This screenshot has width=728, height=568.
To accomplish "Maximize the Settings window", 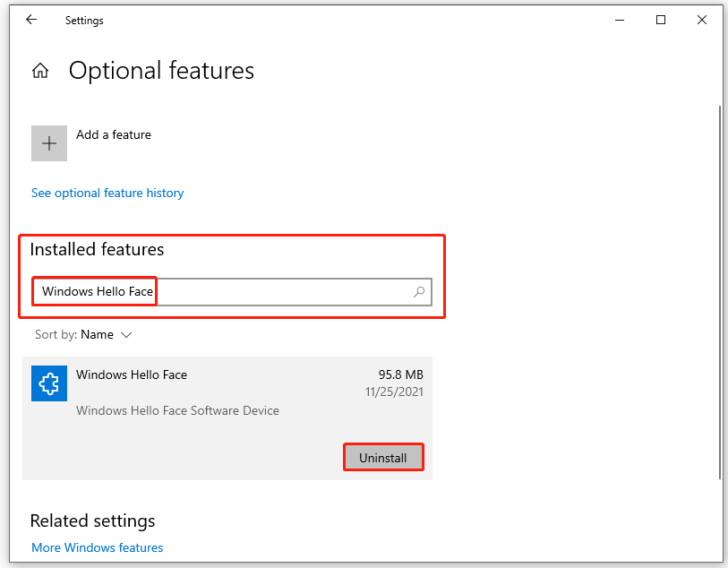I will (661, 20).
